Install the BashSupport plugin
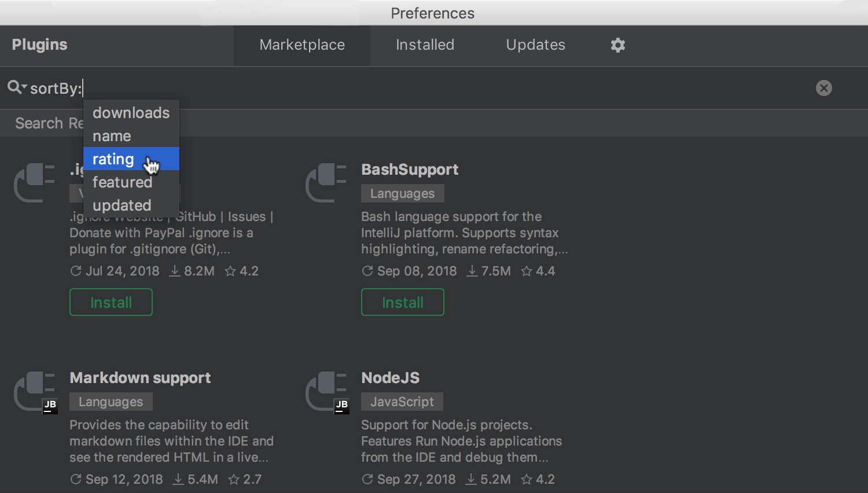 (403, 302)
